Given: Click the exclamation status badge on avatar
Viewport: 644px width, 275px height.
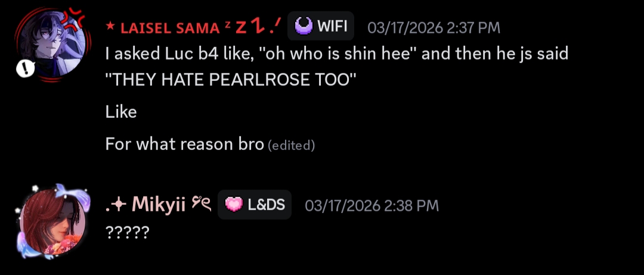Looking at the screenshot, I should click(x=24, y=70).
